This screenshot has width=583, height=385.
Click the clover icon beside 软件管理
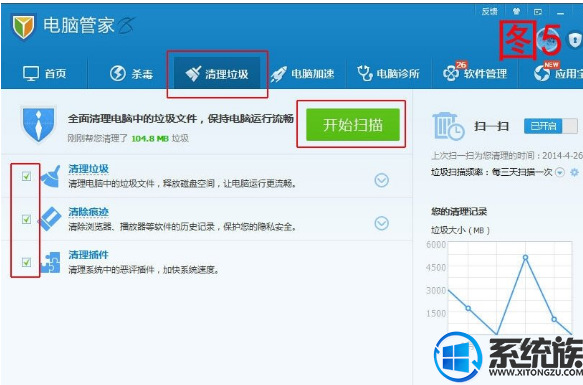(x=451, y=74)
